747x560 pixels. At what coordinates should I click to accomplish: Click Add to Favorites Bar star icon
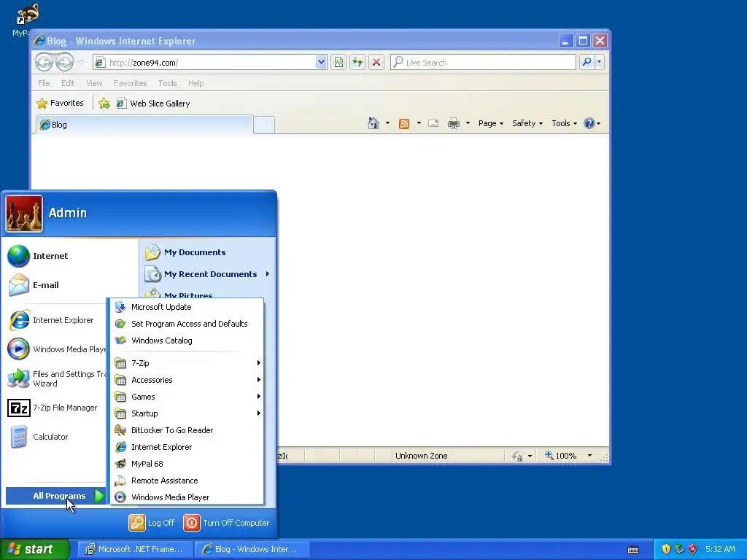(104, 104)
